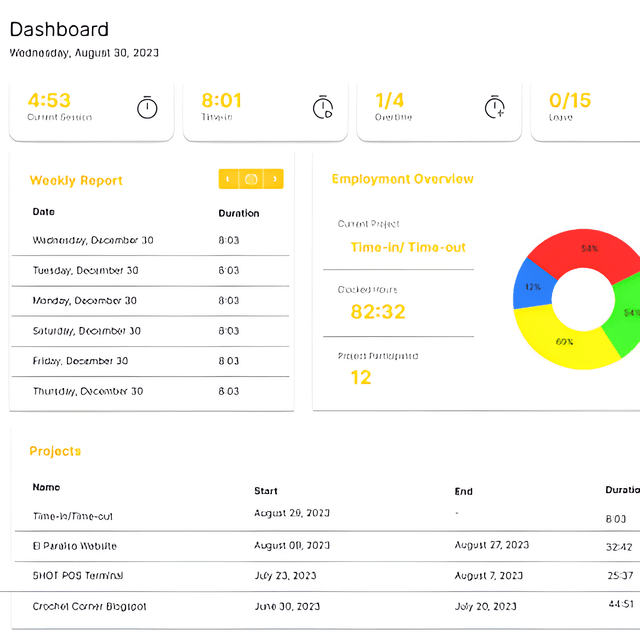Open the Leave 0/15 card
This screenshot has height=640, width=640.
pyautogui.click(x=585, y=110)
